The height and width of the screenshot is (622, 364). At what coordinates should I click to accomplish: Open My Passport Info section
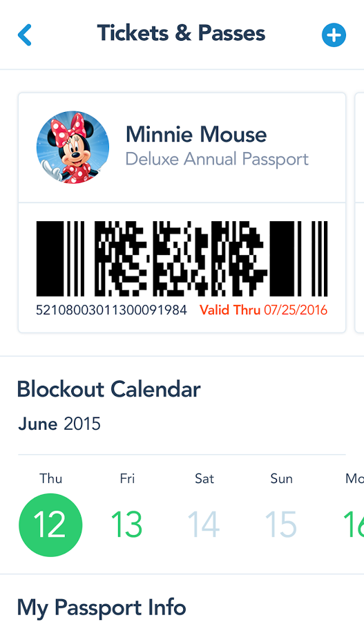(x=102, y=607)
